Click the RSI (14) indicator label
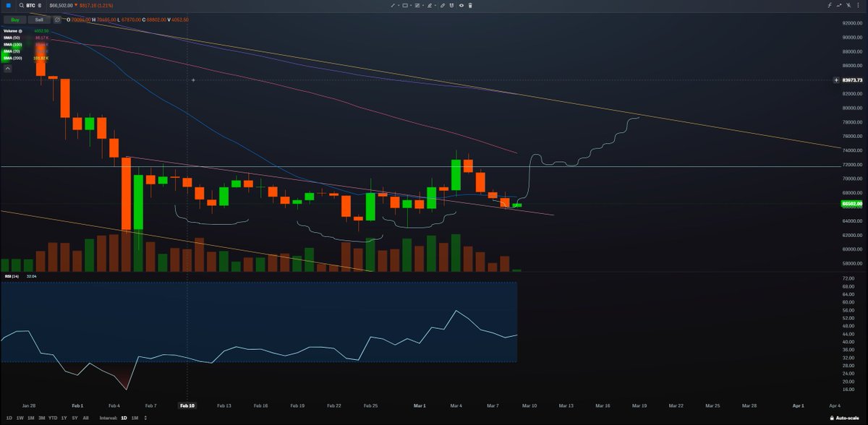The image size is (868, 425). (11, 276)
